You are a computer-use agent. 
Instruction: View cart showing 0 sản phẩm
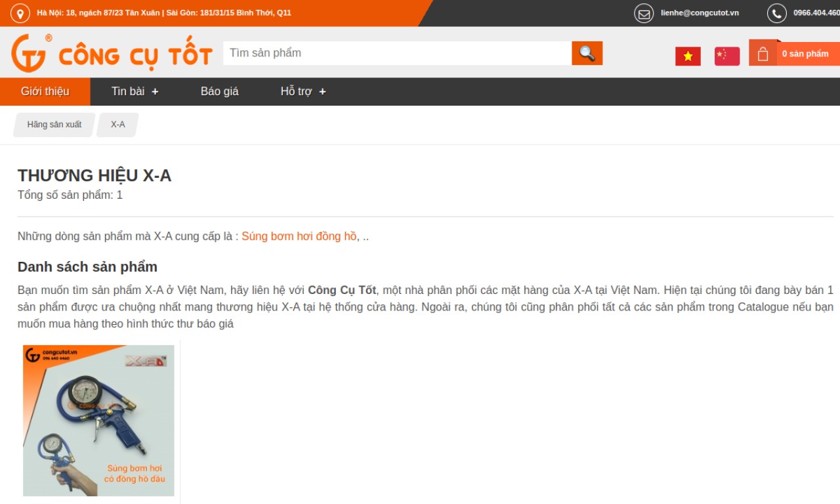point(805,54)
